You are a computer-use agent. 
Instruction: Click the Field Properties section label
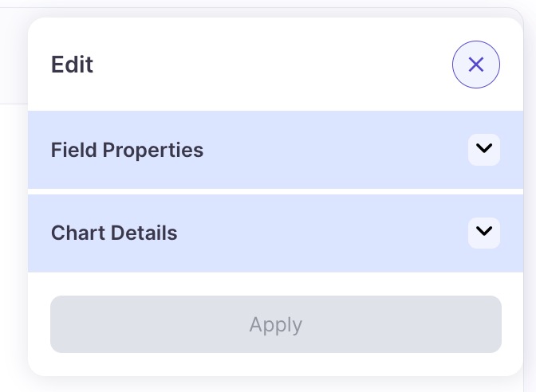coord(127,150)
